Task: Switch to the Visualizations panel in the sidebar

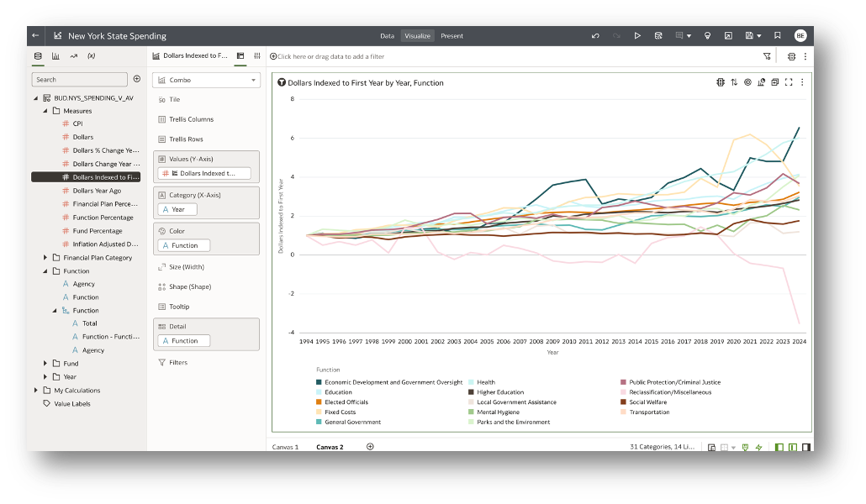Action: pyautogui.click(x=54, y=55)
